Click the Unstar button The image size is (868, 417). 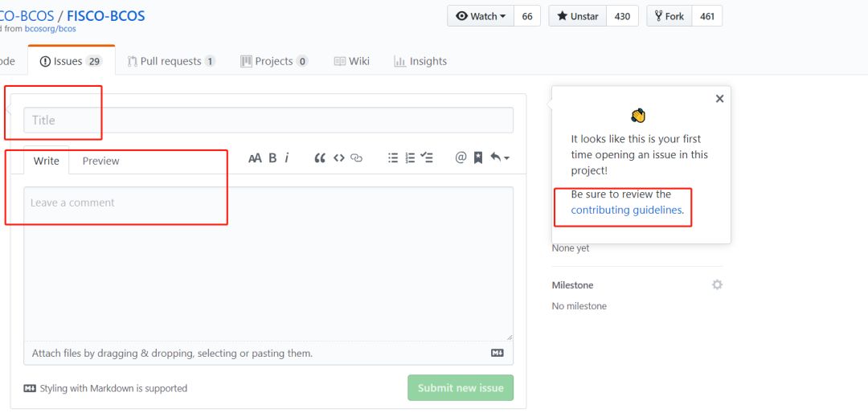click(578, 16)
